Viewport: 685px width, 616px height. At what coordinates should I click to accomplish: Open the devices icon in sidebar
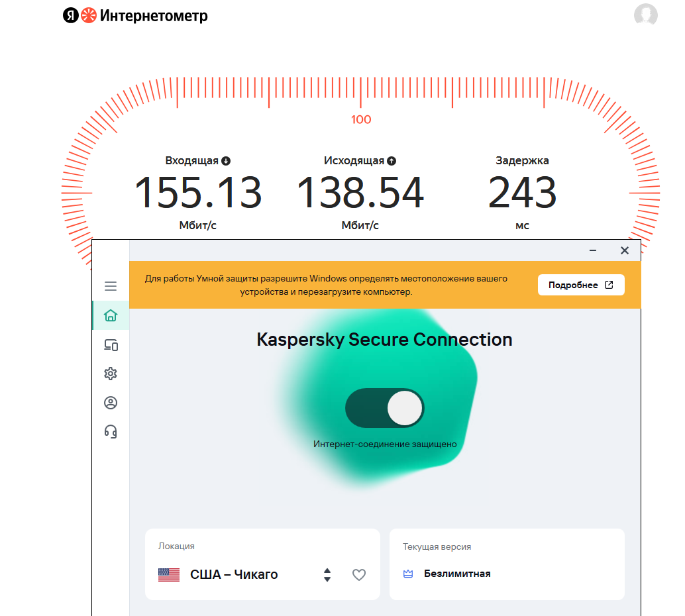pyautogui.click(x=111, y=345)
